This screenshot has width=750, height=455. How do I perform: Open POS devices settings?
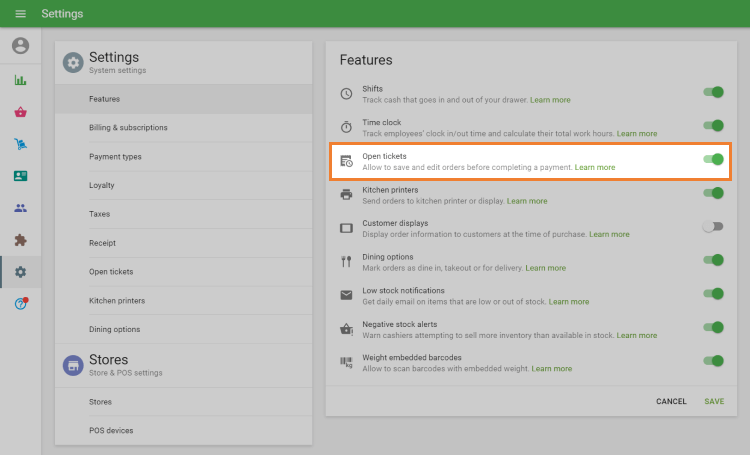[x=111, y=430]
